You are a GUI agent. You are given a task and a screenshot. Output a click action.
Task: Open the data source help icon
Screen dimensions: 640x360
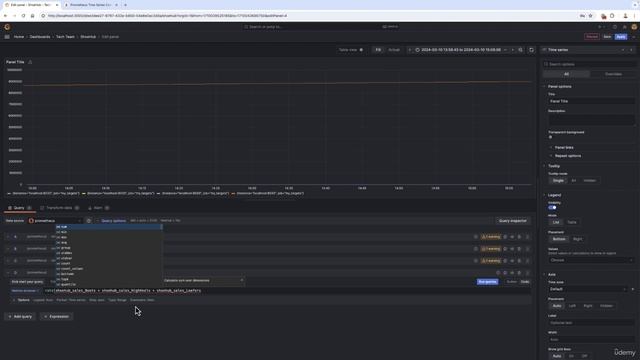coord(89,221)
